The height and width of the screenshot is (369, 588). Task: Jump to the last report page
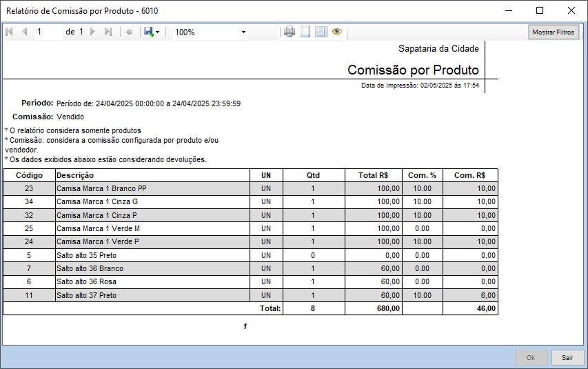[x=108, y=32]
